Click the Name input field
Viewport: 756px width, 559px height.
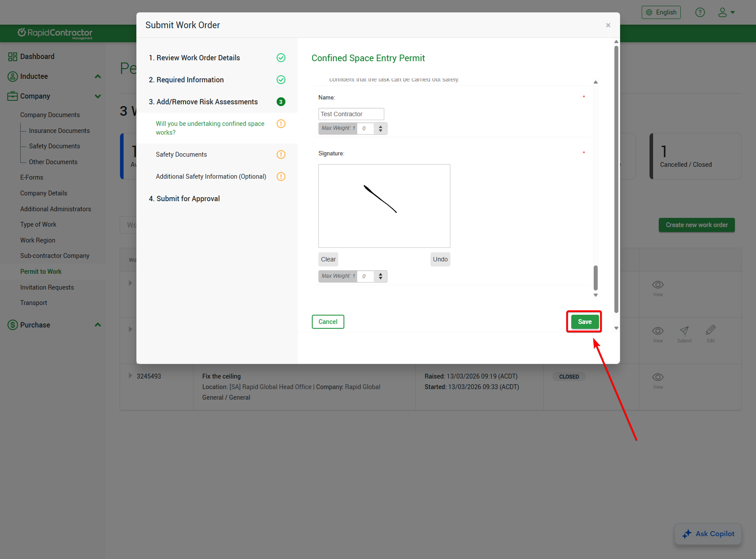coord(351,114)
